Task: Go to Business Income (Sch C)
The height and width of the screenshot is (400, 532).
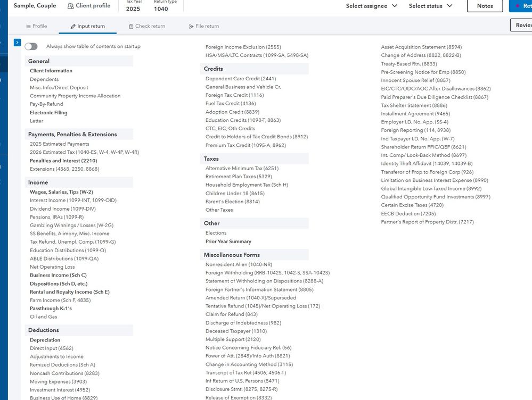Action: click(x=58, y=276)
